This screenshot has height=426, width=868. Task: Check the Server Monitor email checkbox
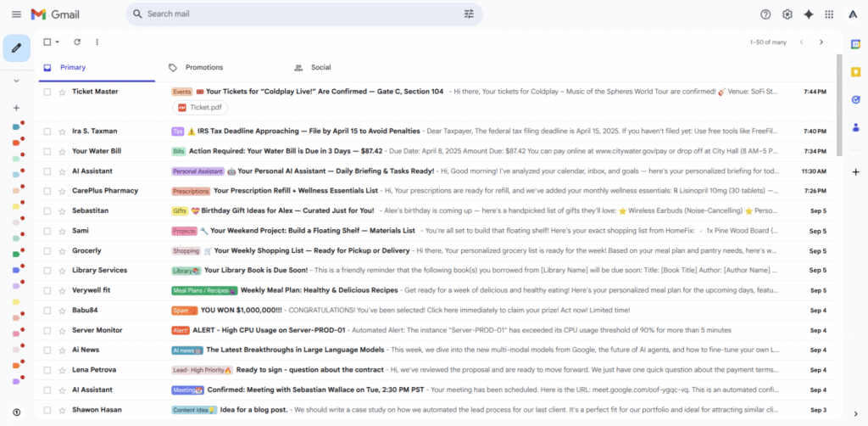click(x=47, y=330)
